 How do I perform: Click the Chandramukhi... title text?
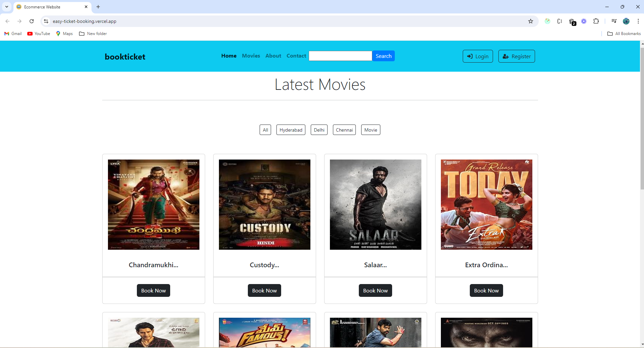154,265
